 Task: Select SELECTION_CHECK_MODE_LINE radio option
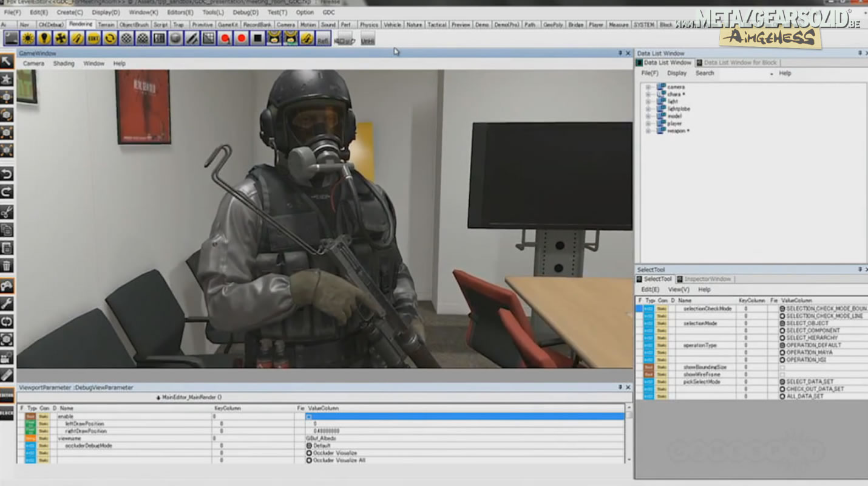pyautogui.click(x=782, y=316)
